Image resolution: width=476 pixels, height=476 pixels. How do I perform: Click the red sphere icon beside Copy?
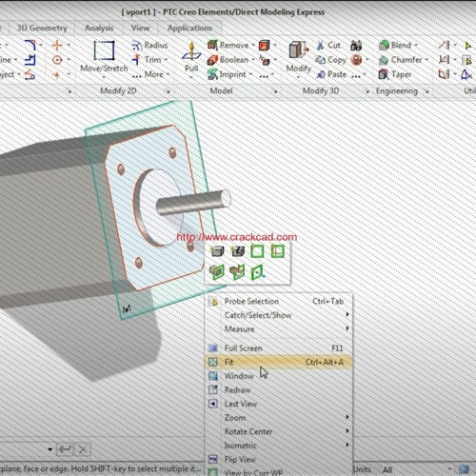point(356,60)
